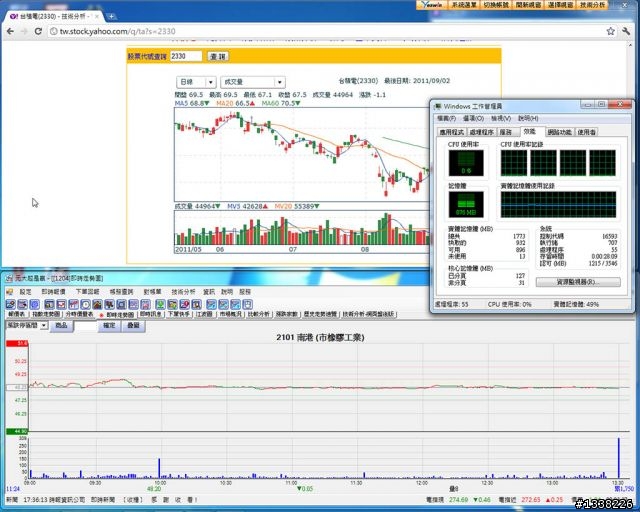Bookmark this page with the star icon

coord(610,31)
